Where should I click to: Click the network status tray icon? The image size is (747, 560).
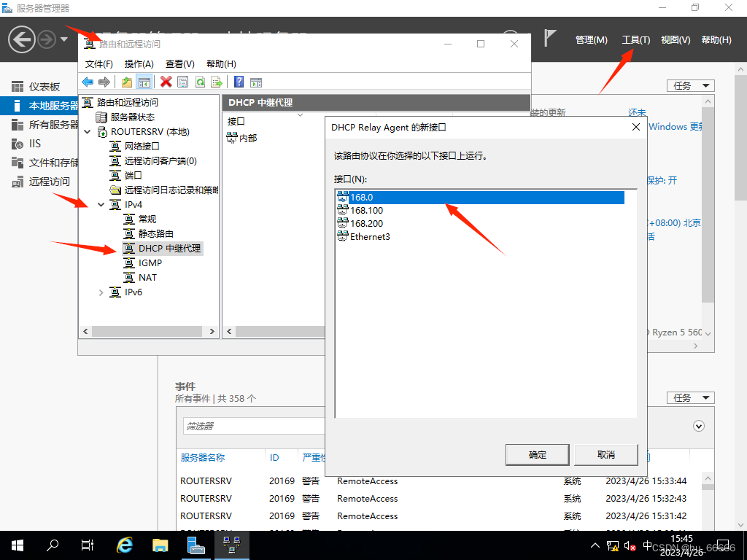click(x=613, y=545)
